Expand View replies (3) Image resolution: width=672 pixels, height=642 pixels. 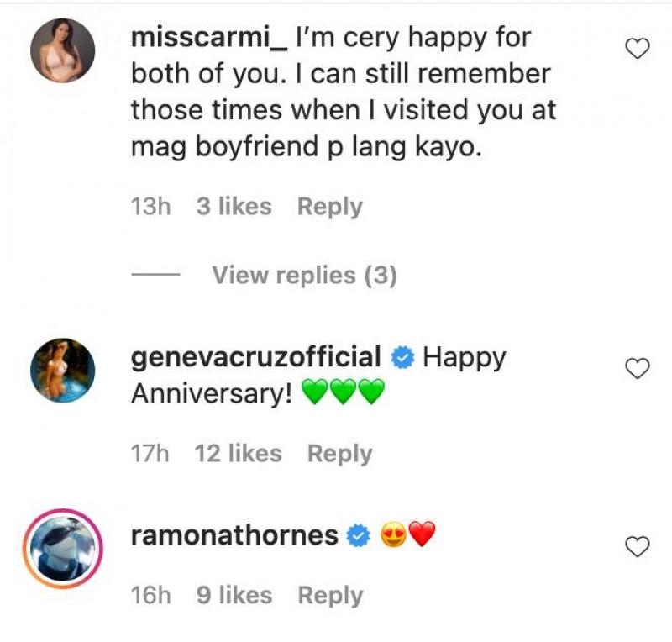pyautogui.click(x=303, y=275)
